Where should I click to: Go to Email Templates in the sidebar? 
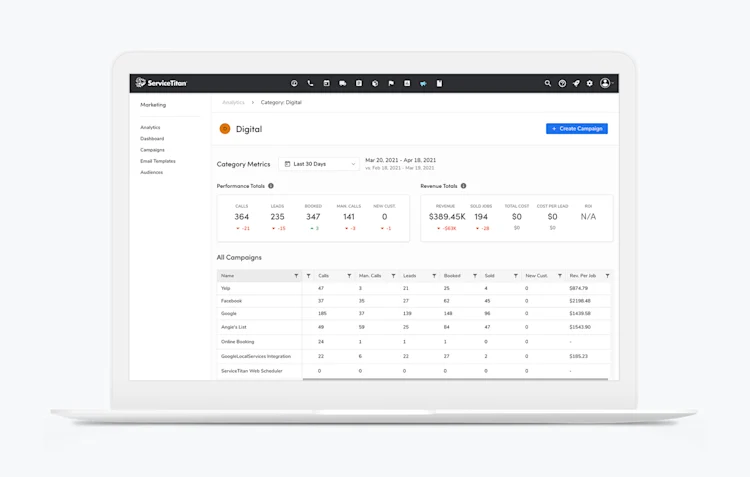point(158,161)
